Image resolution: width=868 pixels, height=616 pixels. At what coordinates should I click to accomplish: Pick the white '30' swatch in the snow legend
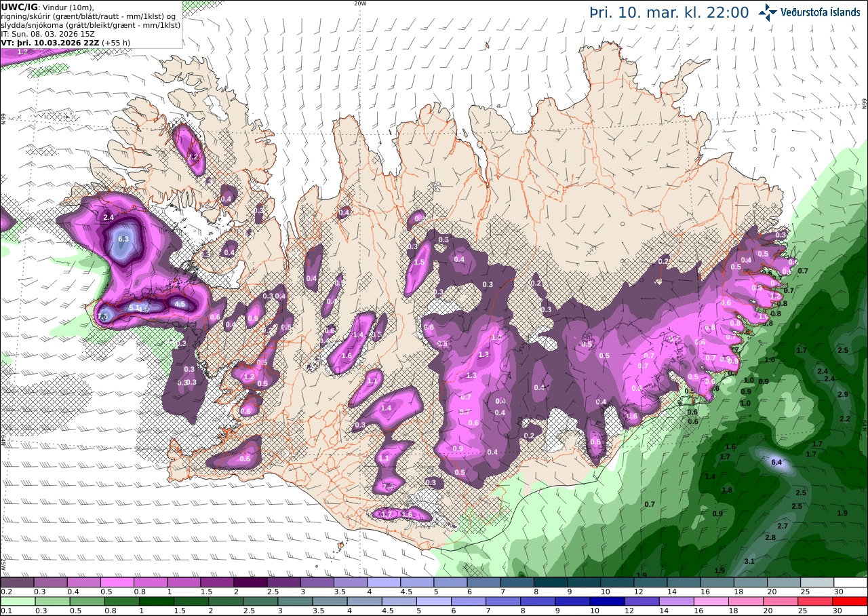pyautogui.click(x=850, y=582)
